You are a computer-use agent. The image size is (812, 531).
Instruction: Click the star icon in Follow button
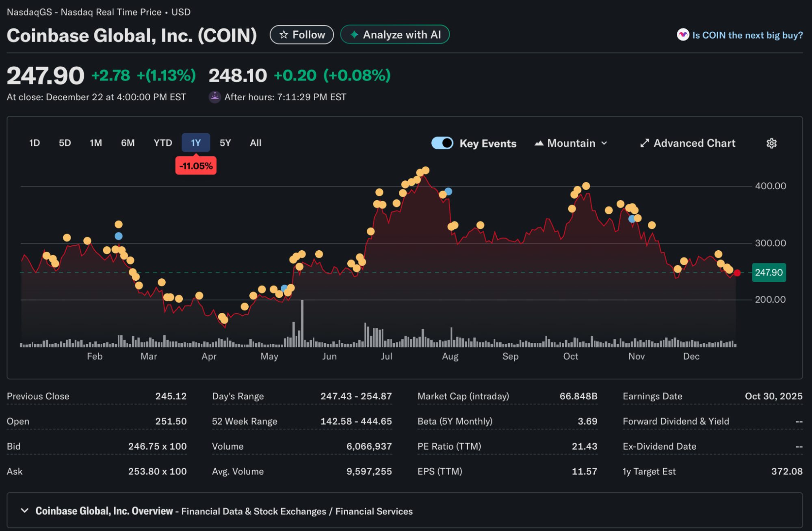point(284,35)
